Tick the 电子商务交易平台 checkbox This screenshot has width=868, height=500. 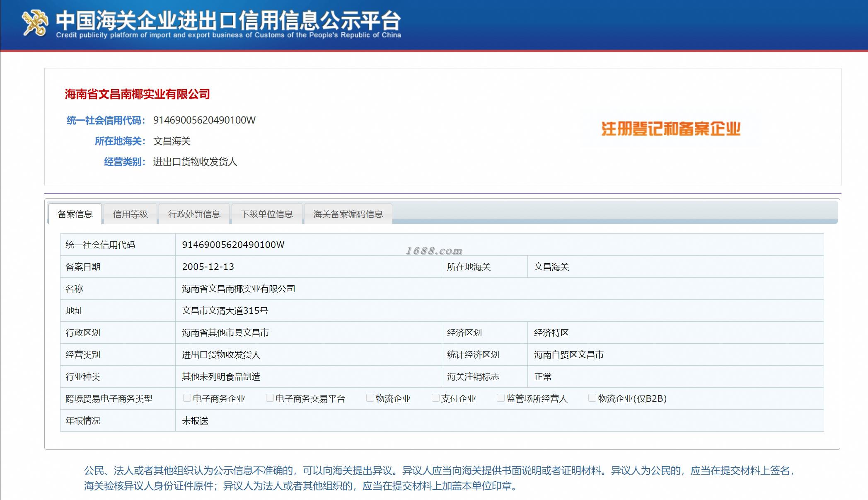[x=269, y=398]
